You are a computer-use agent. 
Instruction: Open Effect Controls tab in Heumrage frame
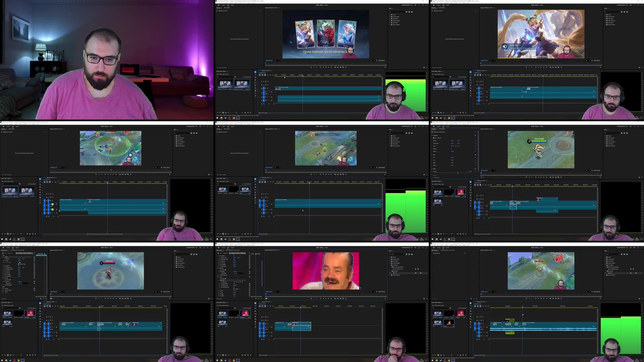click(x=442, y=129)
